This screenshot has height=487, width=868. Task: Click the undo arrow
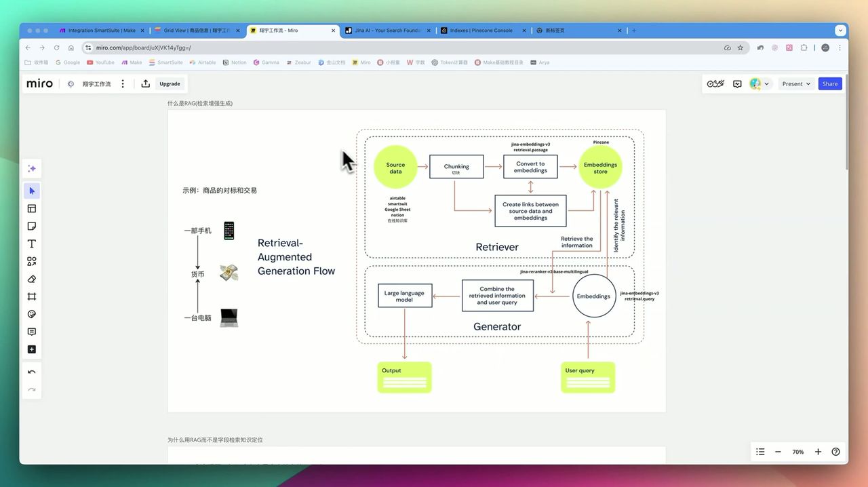click(x=32, y=372)
